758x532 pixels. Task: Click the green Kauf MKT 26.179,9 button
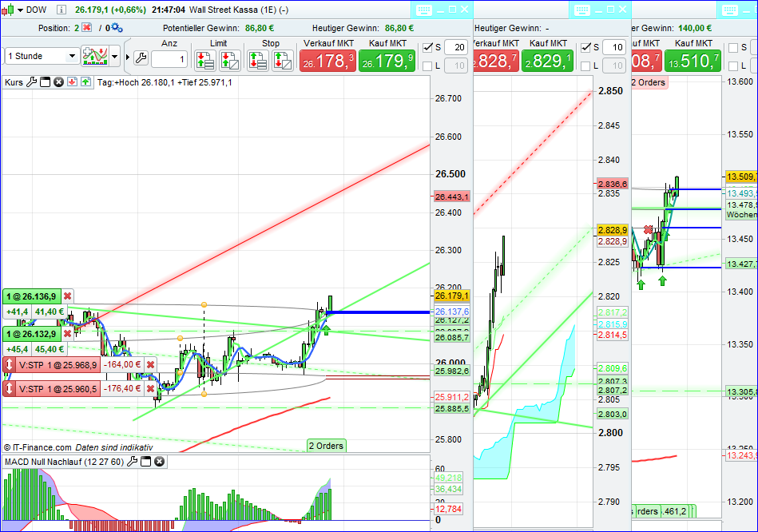(x=387, y=58)
